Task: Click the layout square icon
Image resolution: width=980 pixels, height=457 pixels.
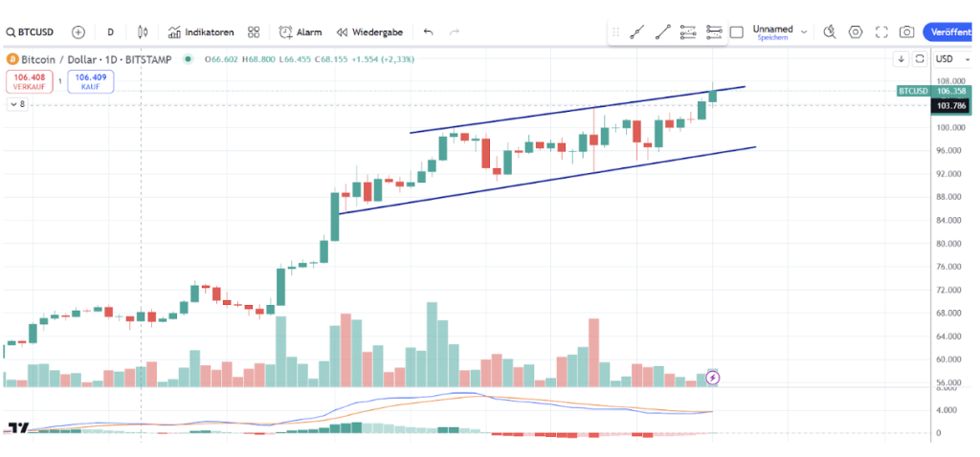Action: pos(737,32)
